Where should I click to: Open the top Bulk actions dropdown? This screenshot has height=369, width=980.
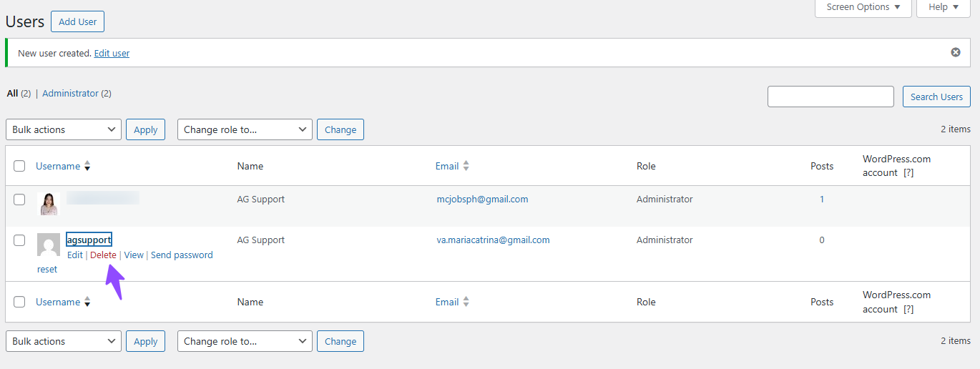(64, 129)
